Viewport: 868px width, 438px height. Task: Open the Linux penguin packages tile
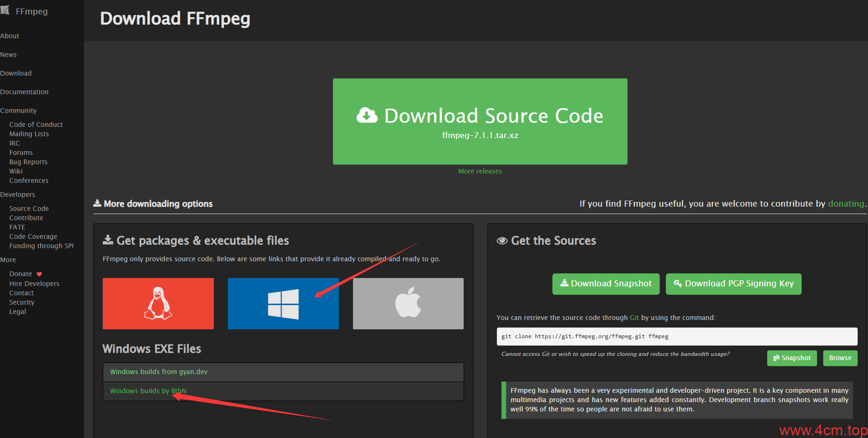tap(158, 304)
